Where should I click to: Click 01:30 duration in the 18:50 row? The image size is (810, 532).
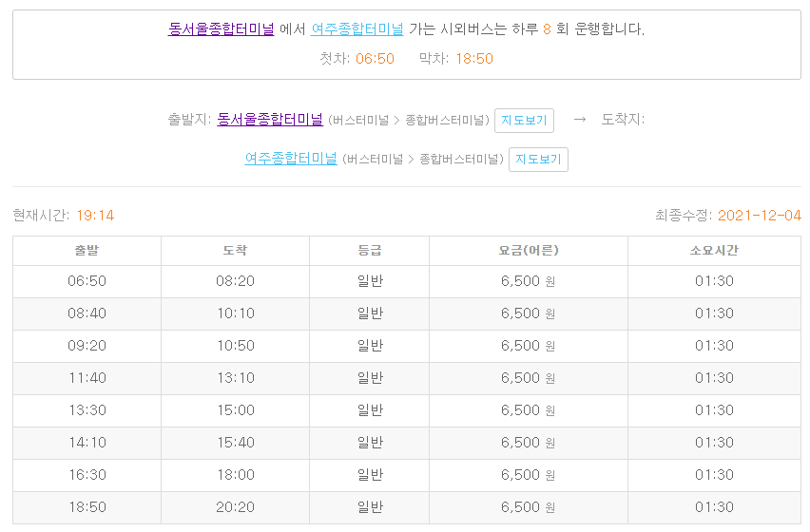point(714,507)
